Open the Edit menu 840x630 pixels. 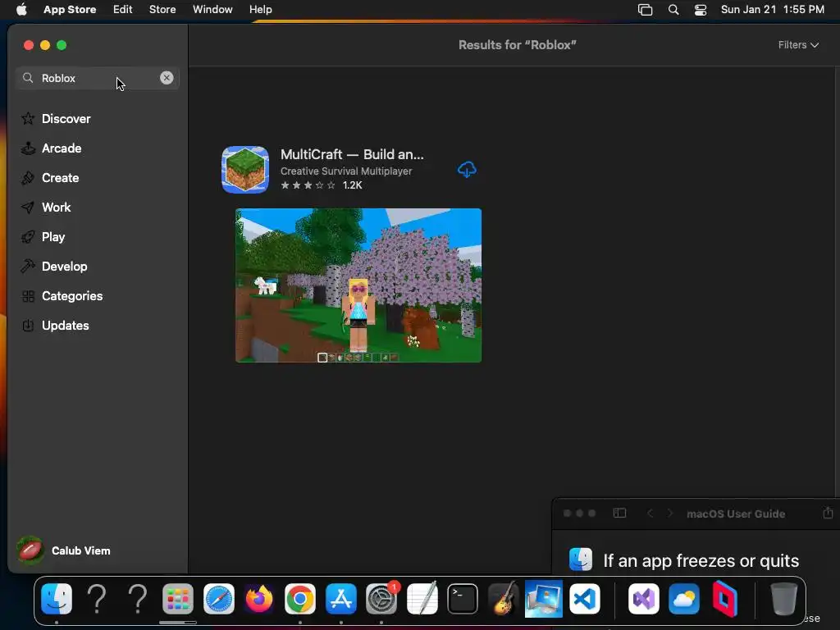point(123,9)
